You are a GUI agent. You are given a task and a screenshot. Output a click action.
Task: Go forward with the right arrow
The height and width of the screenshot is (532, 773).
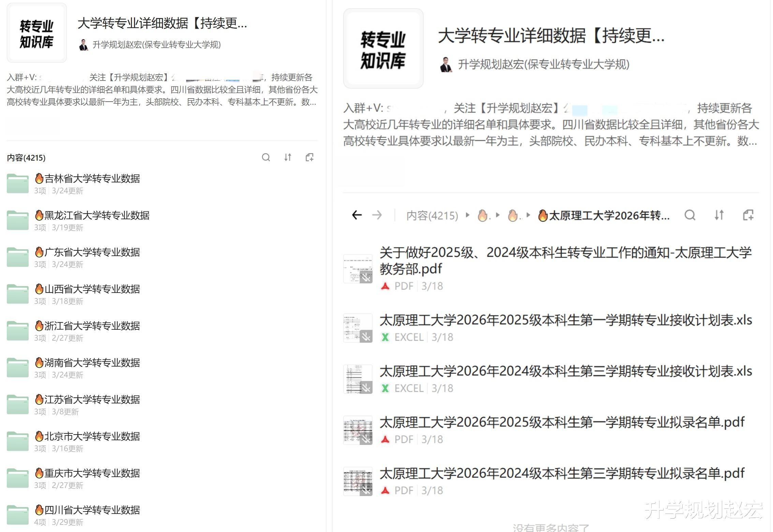377,215
